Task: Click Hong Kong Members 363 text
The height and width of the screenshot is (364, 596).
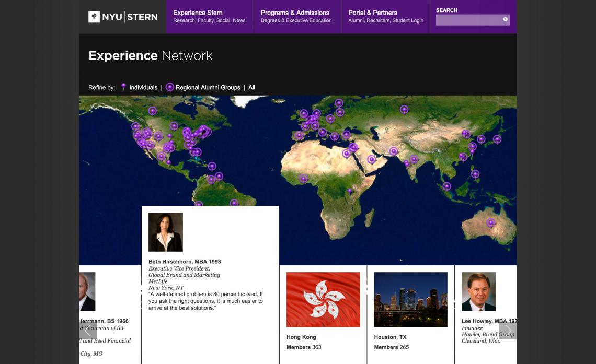Action: point(304,347)
